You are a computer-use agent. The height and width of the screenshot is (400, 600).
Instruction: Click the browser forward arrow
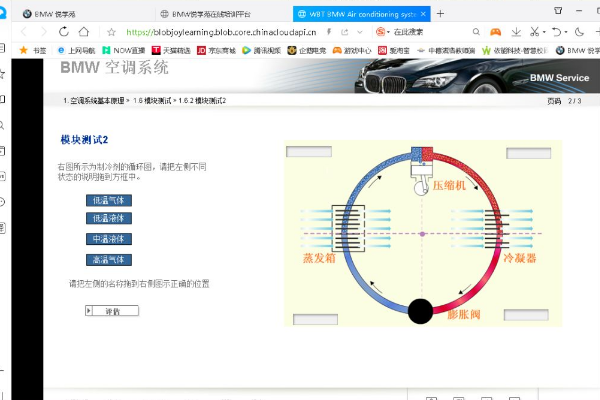[x=43, y=32]
